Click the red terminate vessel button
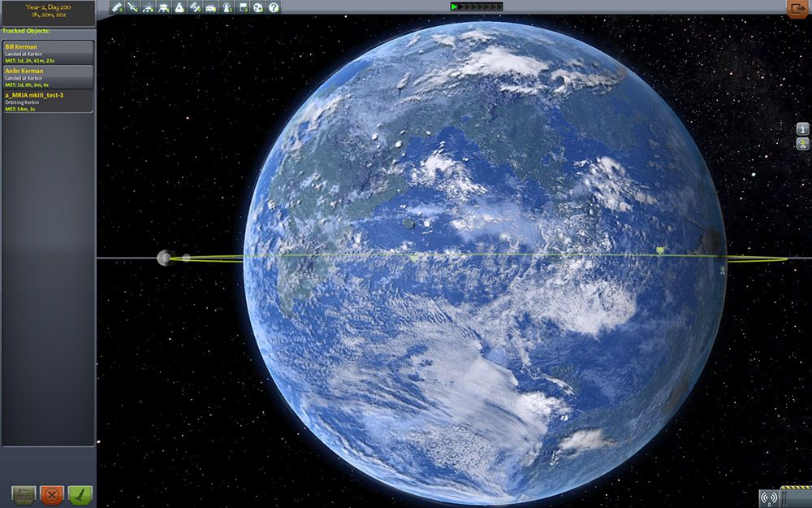The image size is (812, 508). pyautogui.click(x=52, y=495)
